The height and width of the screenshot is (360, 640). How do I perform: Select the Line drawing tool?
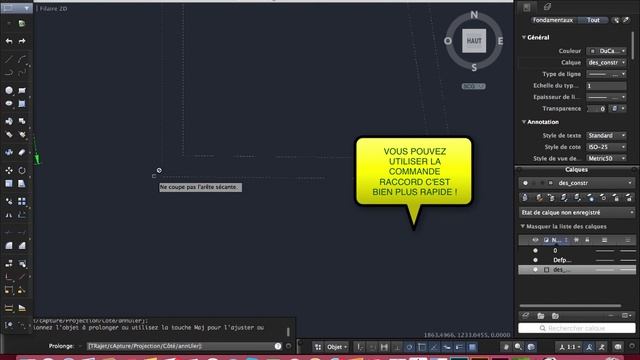pyautogui.click(x=9, y=59)
